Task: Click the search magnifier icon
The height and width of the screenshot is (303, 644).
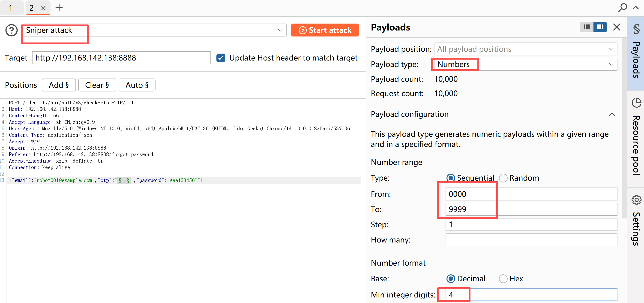Action: point(622,8)
